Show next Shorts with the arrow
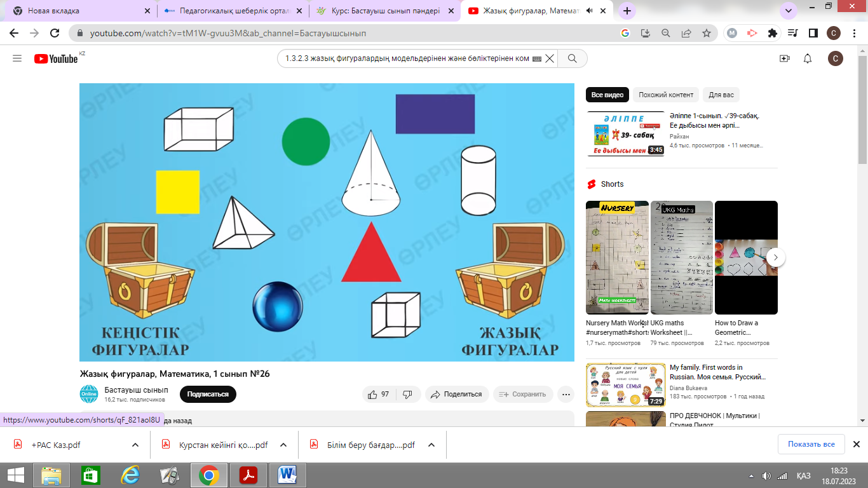This screenshot has height=488, width=868. click(x=776, y=257)
